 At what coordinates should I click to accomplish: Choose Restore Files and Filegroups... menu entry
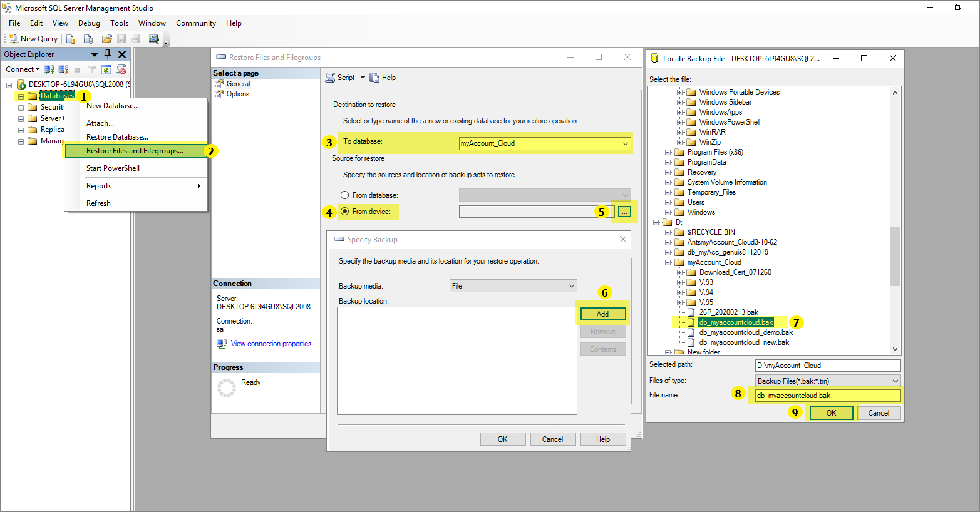pyautogui.click(x=136, y=151)
